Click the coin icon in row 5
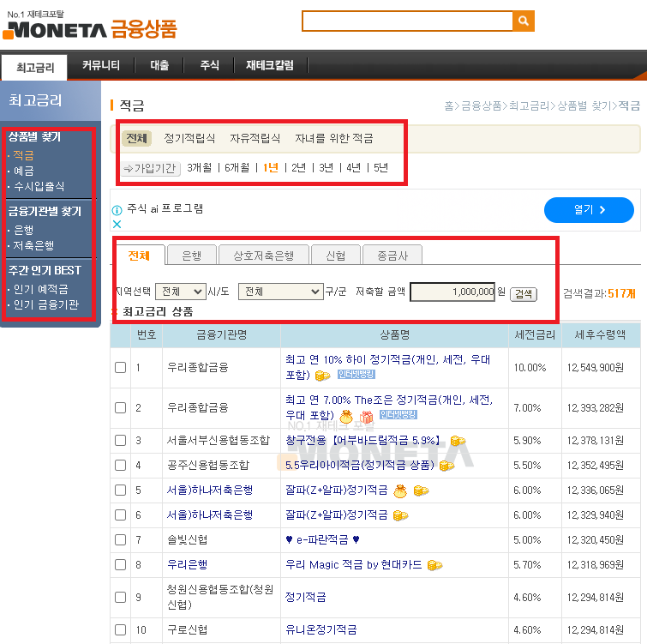 [x=421, y=491]
